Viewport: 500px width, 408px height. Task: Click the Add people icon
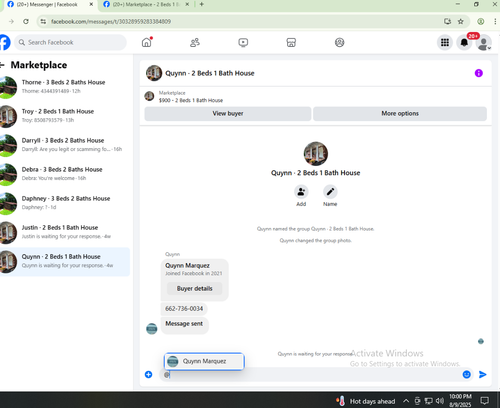click(x=301, y=192)
